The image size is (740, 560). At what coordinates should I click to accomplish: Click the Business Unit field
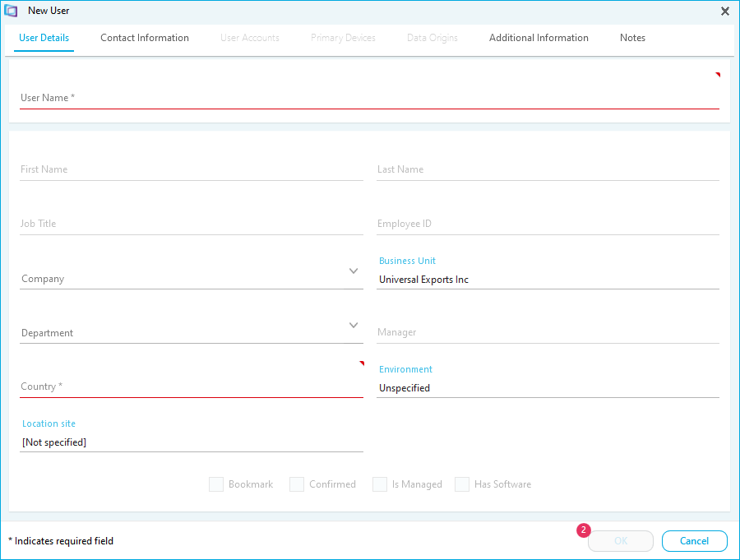[x=548, y=280]
